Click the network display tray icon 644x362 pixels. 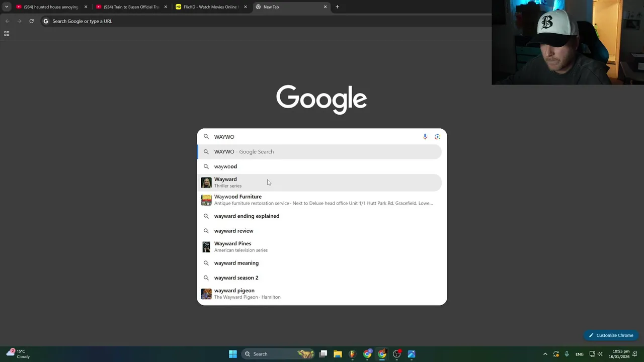point(592,354)
